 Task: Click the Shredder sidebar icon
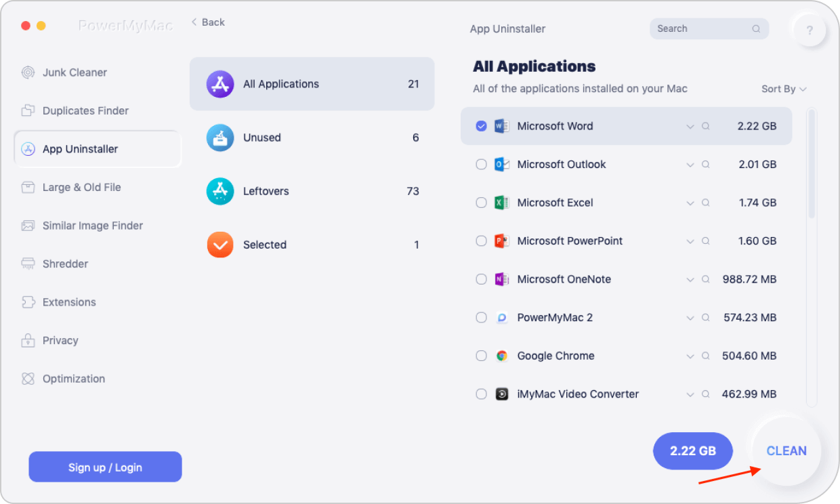(x=28, y=264)
